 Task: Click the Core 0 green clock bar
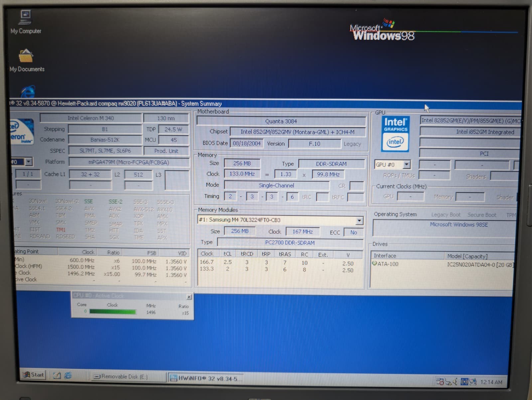click(x=113, y=312)
